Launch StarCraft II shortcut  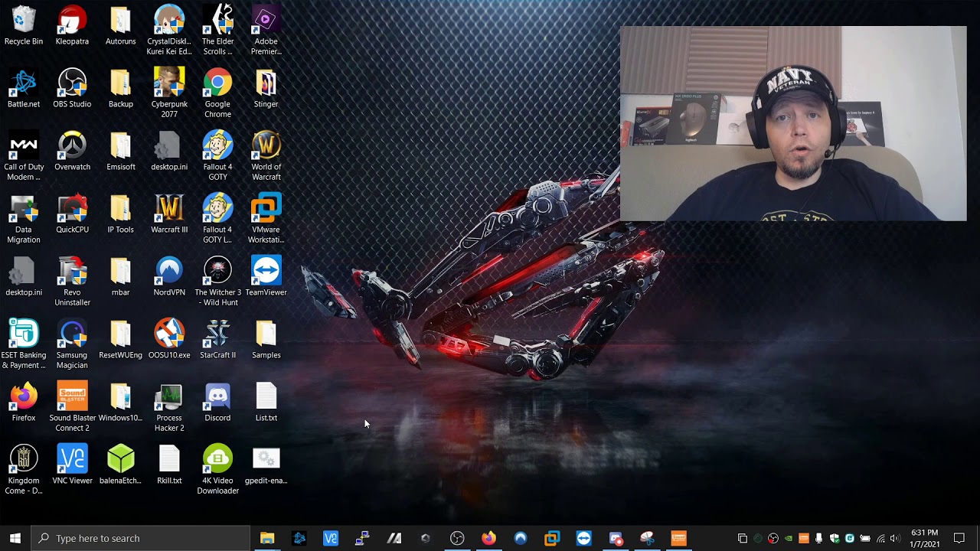point(217,340)
